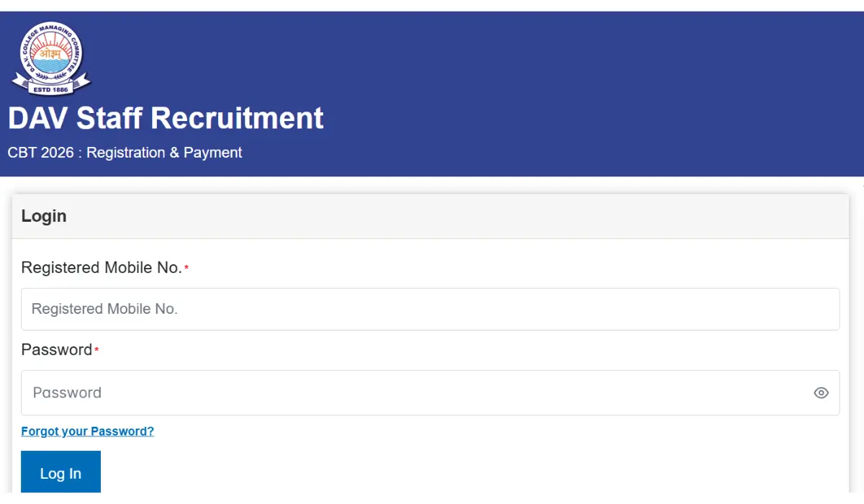864x504 pixels.
Task: Click the Registered Mobile No. label text
Action: 102,267
